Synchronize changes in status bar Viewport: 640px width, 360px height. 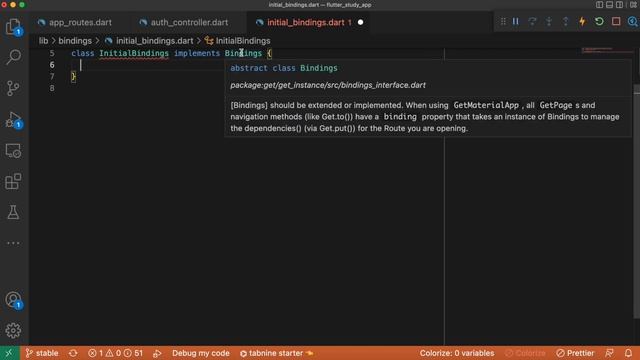click(x=73, y=353)
